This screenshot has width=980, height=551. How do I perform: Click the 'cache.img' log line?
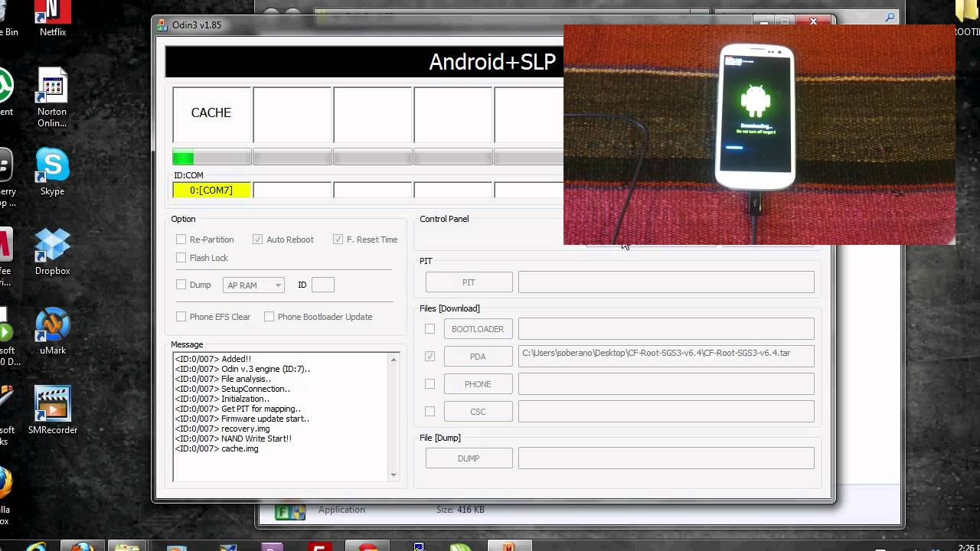217,448
